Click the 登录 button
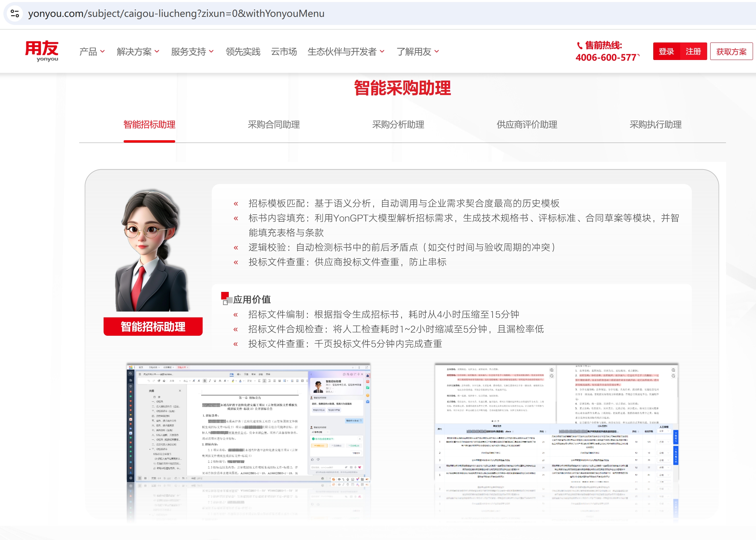Screen dimensions: 756x540 click(666, 52)
